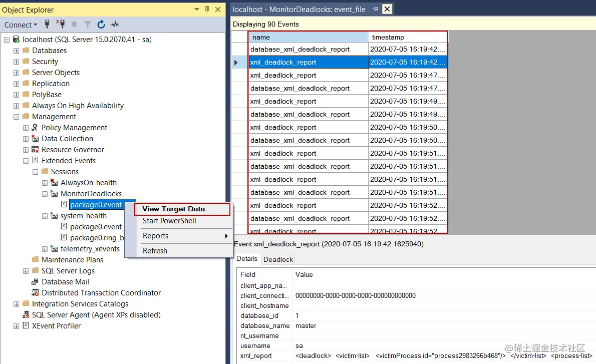The height and width of the screenshot is (364, 596).
Task: Expand the telemetry_xevents session
Action: (45, 249)
